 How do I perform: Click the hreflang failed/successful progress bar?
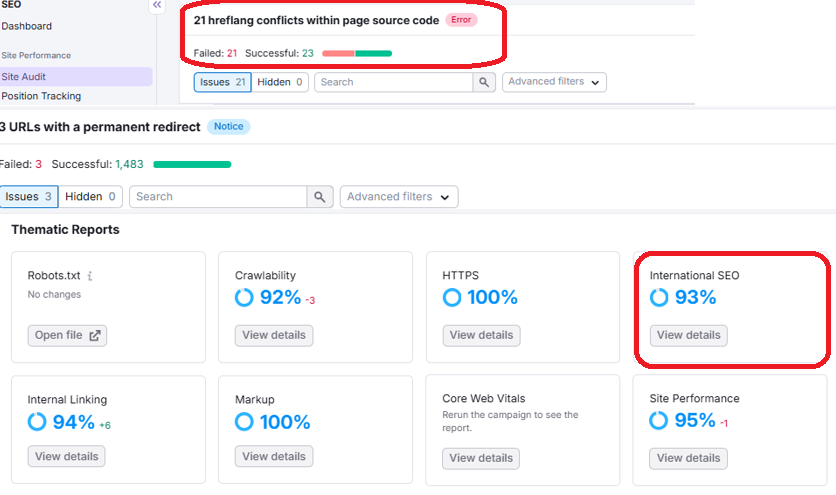click(x=357, y=53)
